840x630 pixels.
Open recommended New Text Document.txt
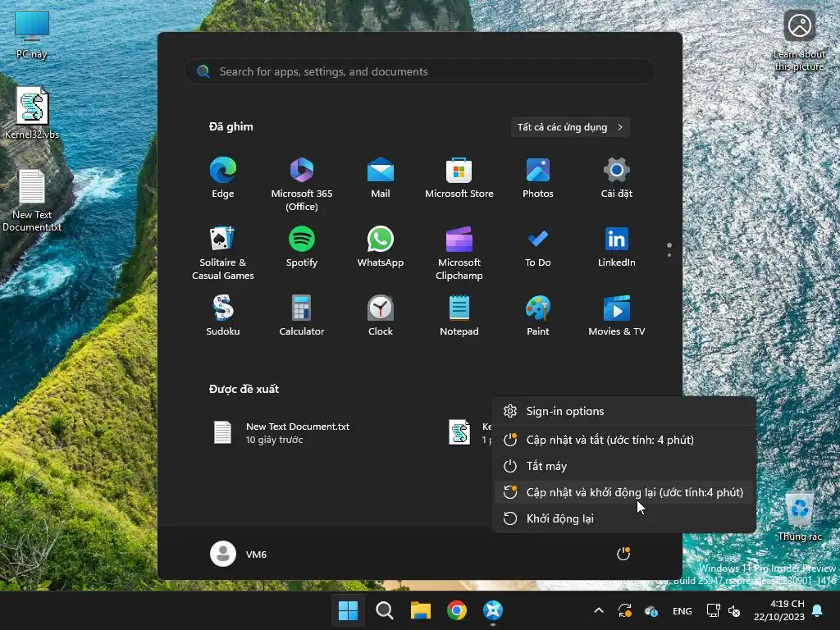pos(282,433)
